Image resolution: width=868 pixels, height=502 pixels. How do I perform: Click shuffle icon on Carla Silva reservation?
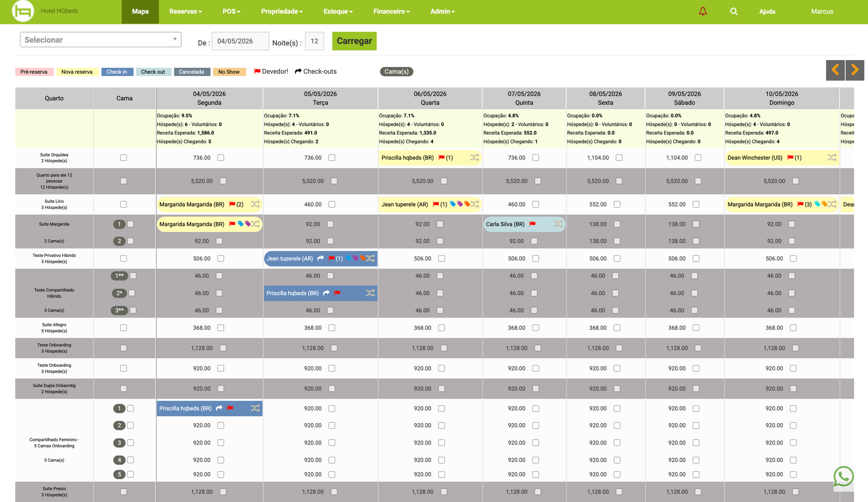point(558,224)
